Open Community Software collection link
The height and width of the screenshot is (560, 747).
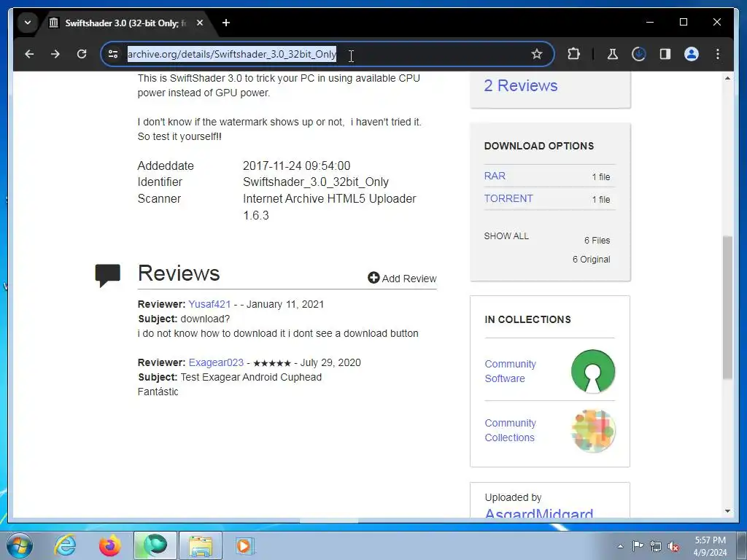point(510,371)
